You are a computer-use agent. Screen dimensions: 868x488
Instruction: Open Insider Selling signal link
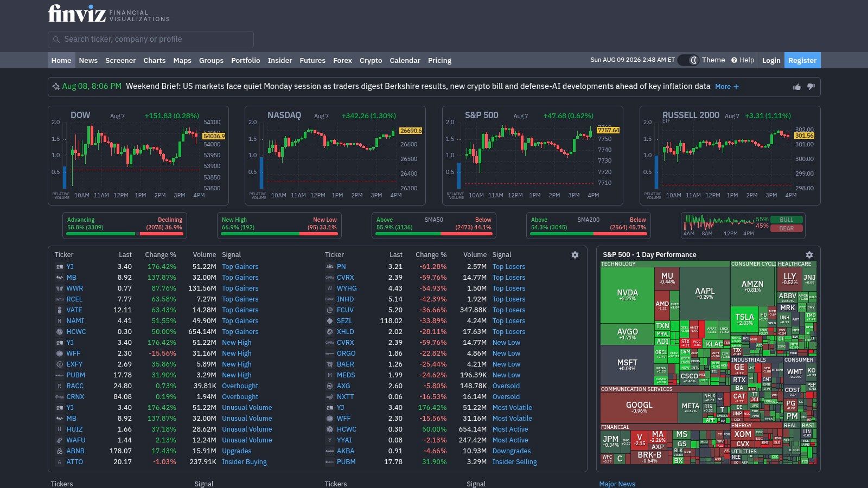tap(514, 462)
